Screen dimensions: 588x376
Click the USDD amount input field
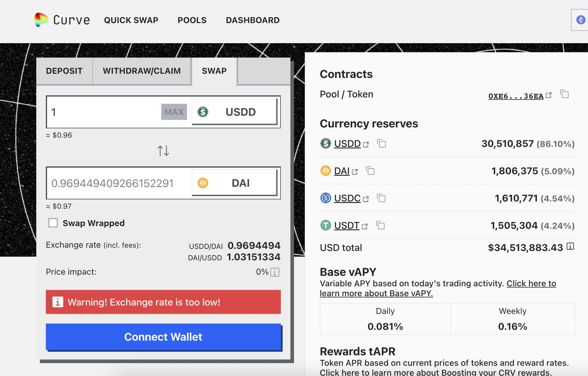(x=105, y=112)
